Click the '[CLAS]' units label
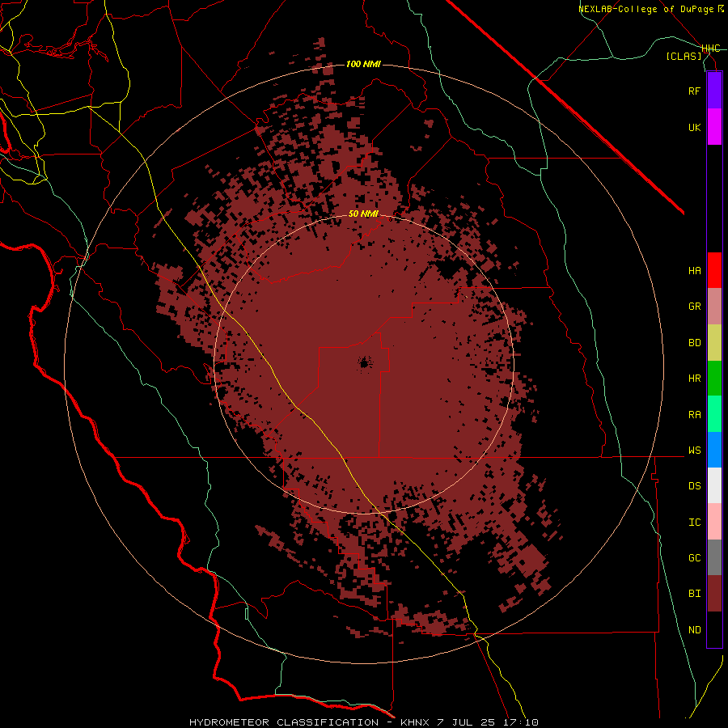 click(684, 57)
